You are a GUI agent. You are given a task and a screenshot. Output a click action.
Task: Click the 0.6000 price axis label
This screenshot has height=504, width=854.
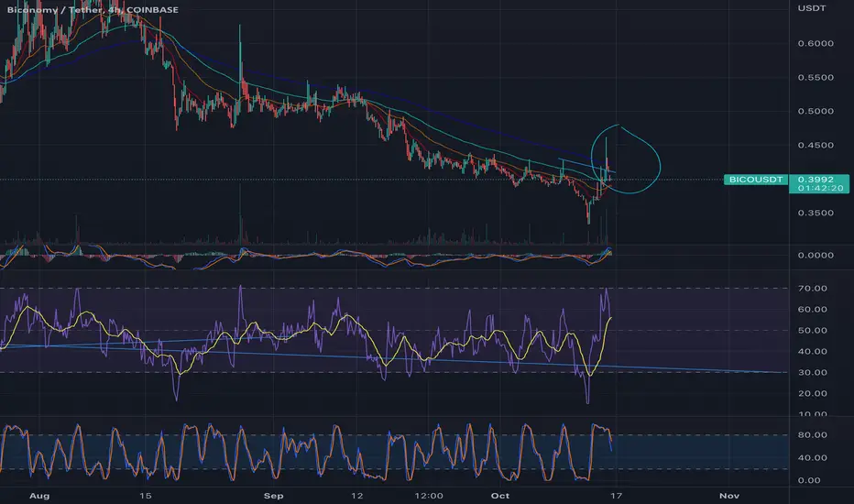816,44
